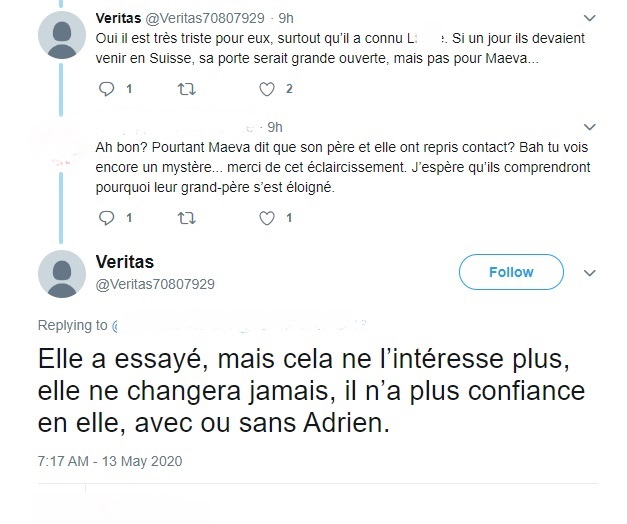Open bold Veritas name on main tweet
The height and width of the screenshot is (524, 627).
[x=124, y=262]
